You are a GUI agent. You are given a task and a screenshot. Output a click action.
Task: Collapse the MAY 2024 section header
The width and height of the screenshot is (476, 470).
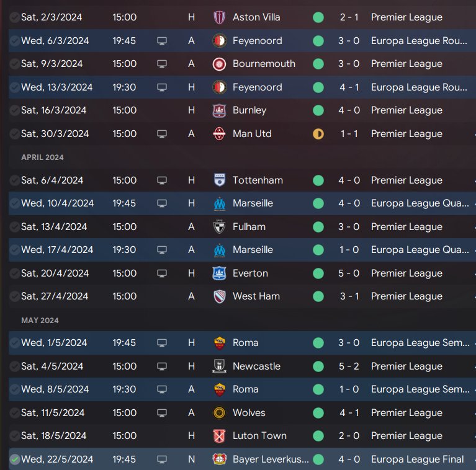[x=40, y=321]
